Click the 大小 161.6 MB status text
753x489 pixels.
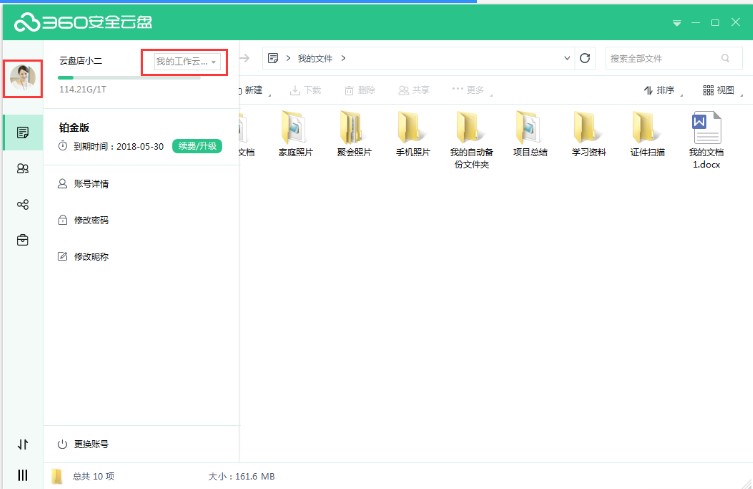pyautogui.click(x=242, y=477)
